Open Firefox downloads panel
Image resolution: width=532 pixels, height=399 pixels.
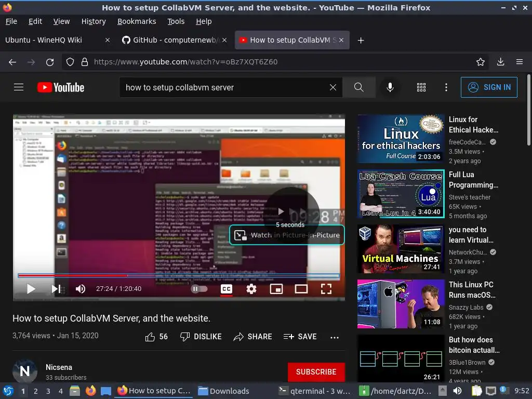pos(500,62)
